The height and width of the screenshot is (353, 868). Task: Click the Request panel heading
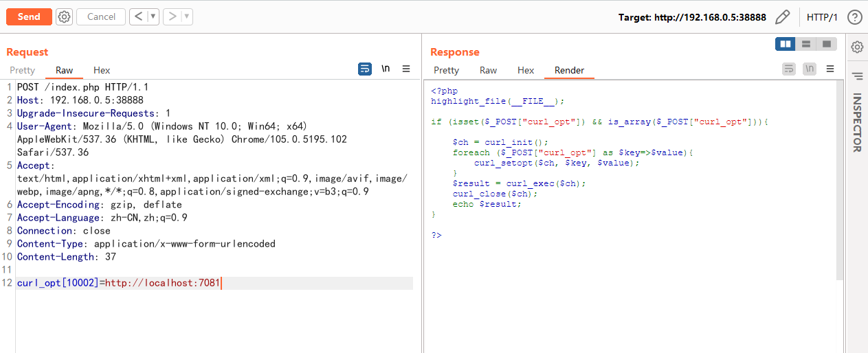[x=27, y=52]
